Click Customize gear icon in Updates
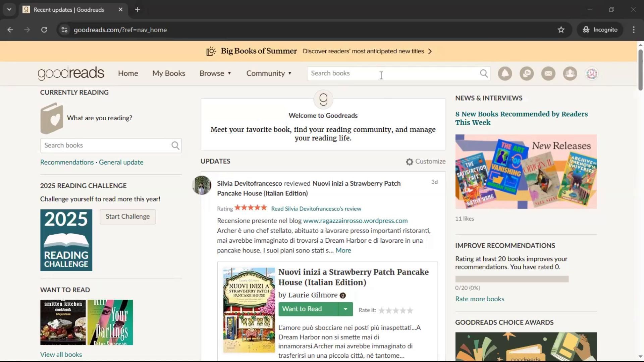The image size is (644, 362). (x=409, y=162)
